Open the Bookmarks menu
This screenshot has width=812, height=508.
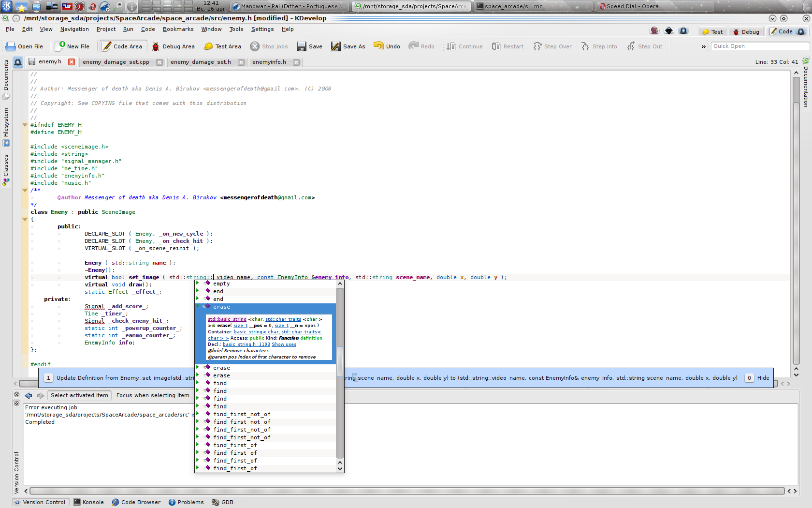(x=178, y=29)
